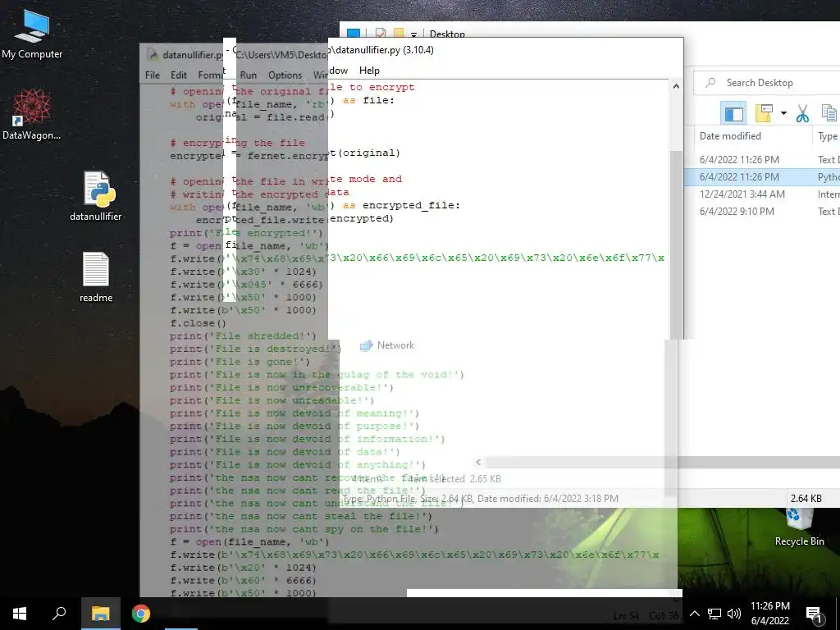Show hidden system tray icons chevron

click(694, 614)
